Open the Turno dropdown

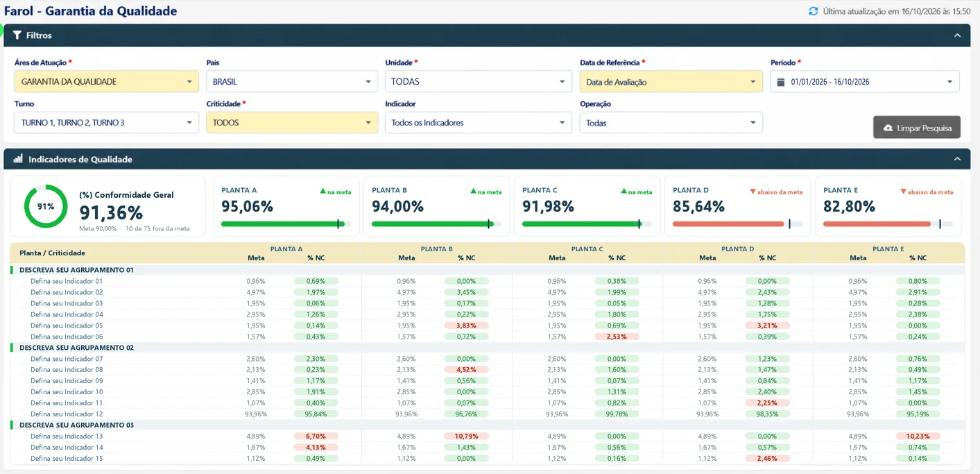click(106, 123)
